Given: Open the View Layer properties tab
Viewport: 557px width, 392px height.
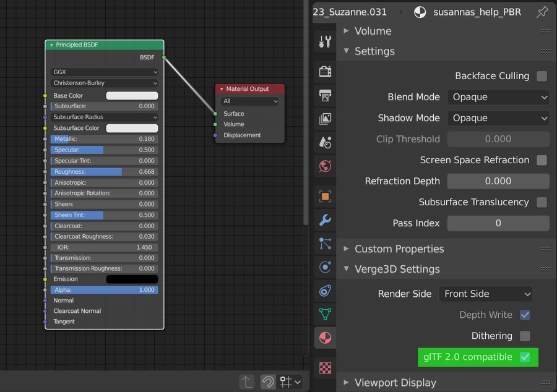Looking at the screenshot, I should click(x=325, y=119).
